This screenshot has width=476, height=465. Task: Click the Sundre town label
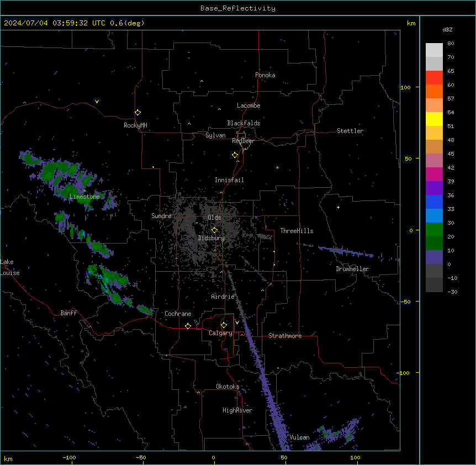161,216
